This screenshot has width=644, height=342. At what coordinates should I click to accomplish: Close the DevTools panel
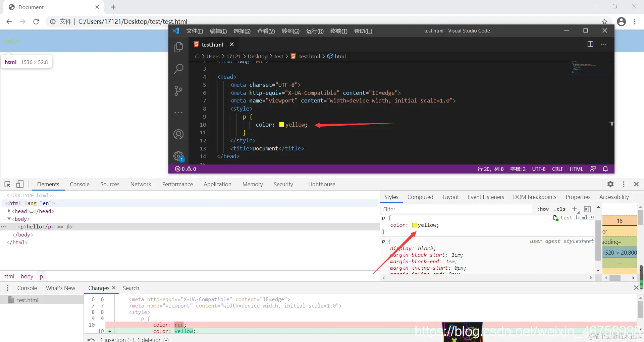tap(636, 184)
